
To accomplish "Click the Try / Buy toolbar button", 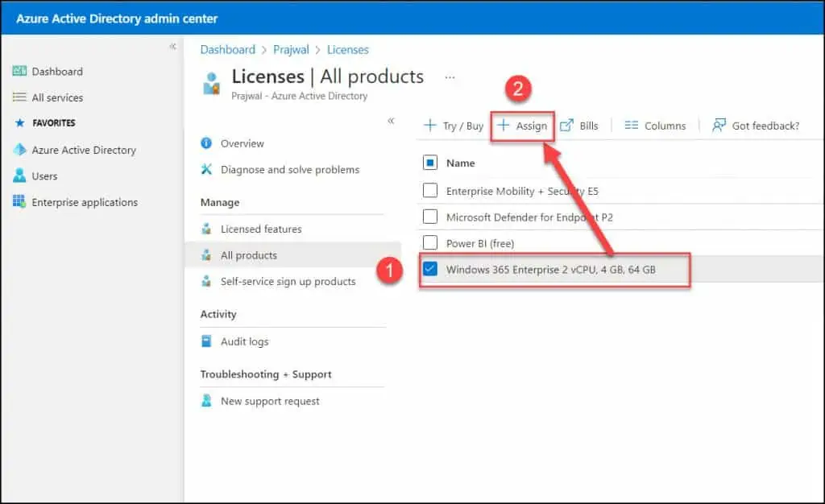I will point(454,126).
